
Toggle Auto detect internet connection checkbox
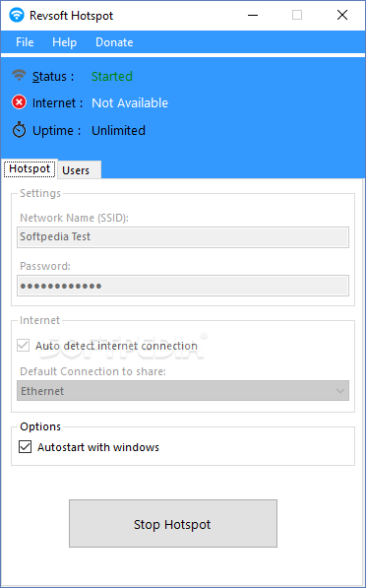pyautogui.click(x=24, y=346)
